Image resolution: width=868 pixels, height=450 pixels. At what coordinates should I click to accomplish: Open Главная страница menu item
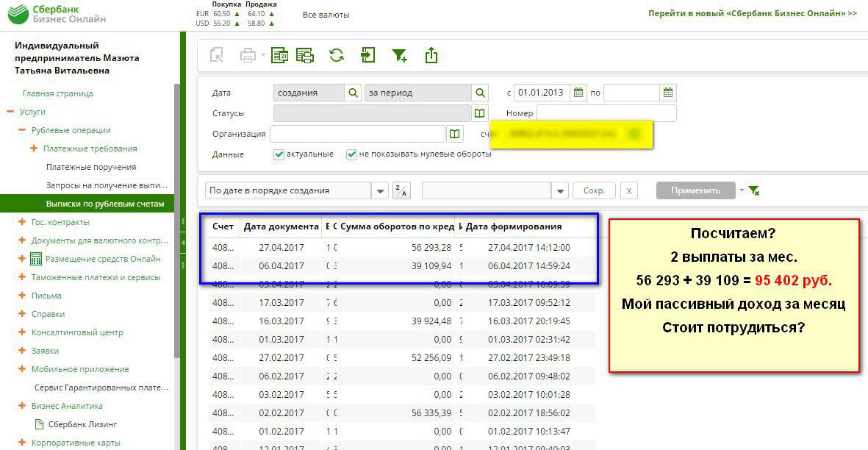[57, 93]
